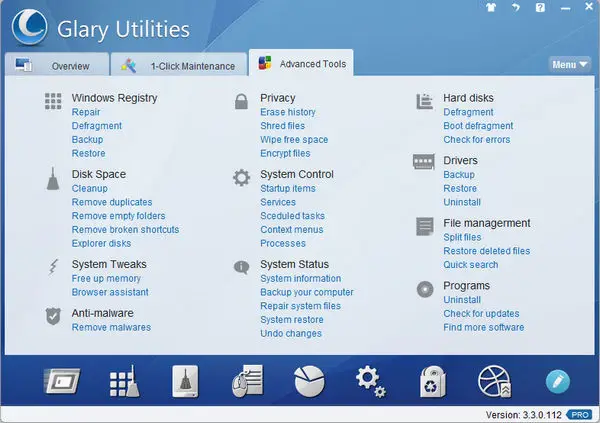Open the Menu dropdown
600x423 pixels.
point(569,65)
